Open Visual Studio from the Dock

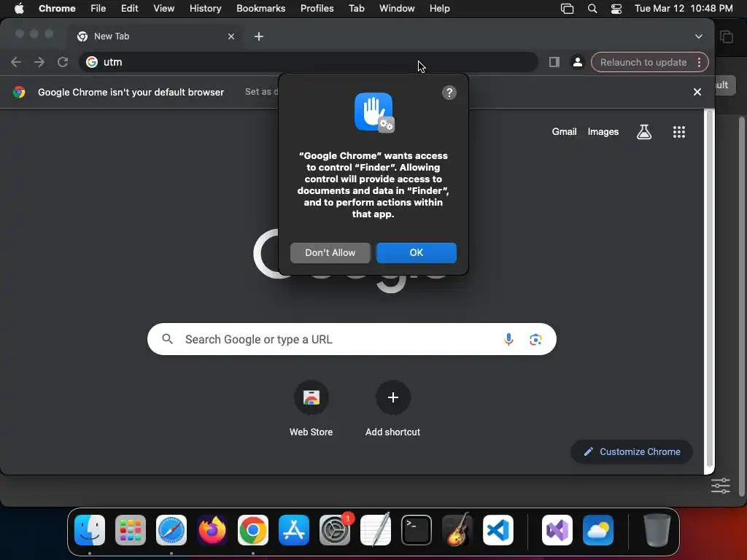click(557, 530)
